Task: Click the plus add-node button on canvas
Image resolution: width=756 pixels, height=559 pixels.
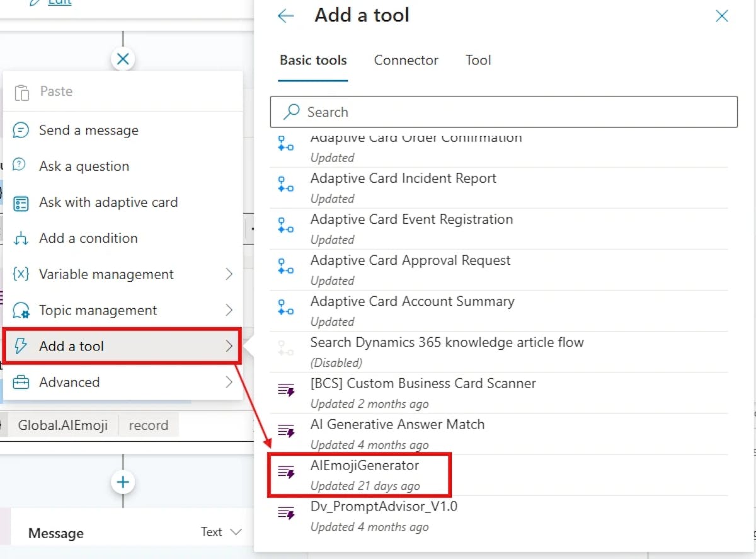Action: 123,483
